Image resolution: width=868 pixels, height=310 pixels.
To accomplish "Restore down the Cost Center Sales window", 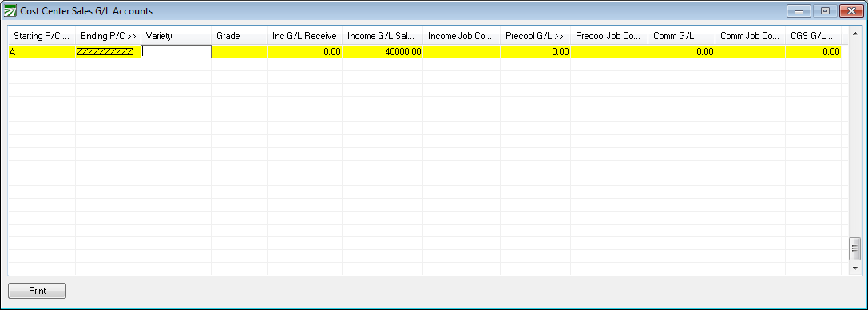I will (825, 11).
